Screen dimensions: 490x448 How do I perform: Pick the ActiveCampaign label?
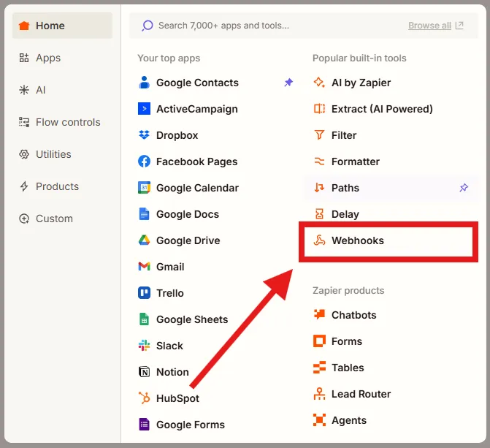tap(197, 109)
